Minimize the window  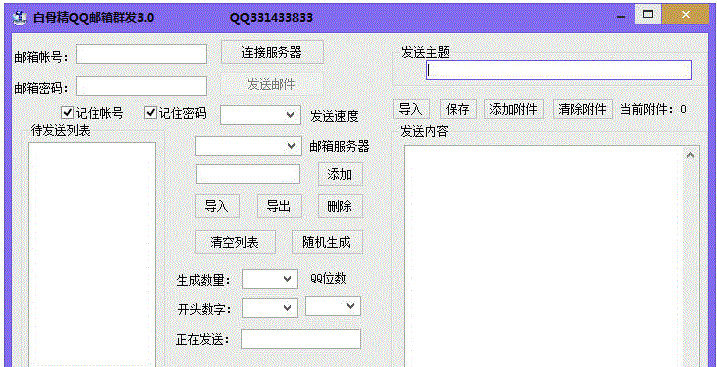621,16
